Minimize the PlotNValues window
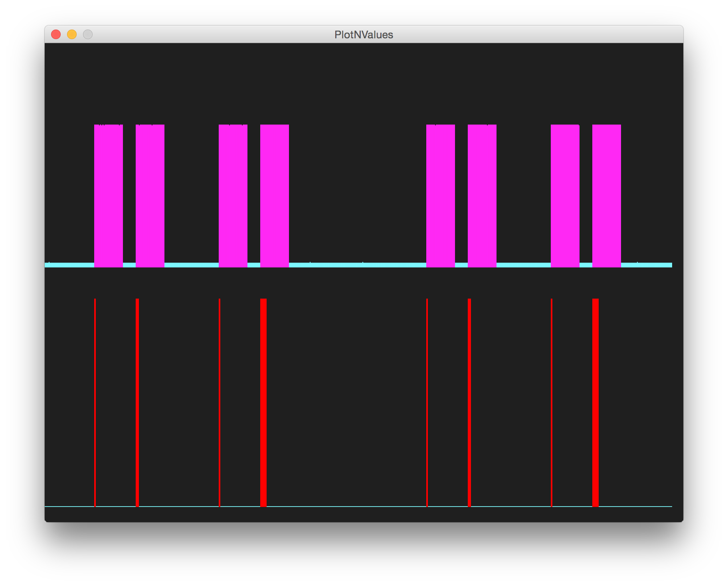This screenshot has width=728, height=586. 72,35
